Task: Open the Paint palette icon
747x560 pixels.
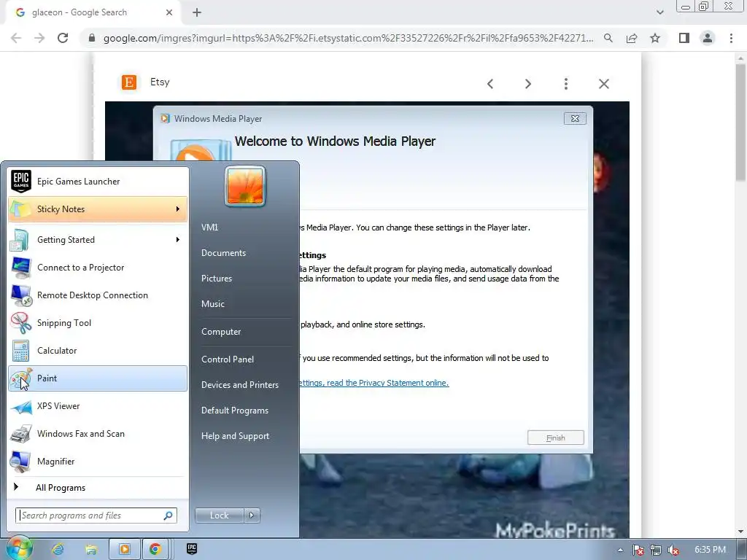Action: click(21, 378)
